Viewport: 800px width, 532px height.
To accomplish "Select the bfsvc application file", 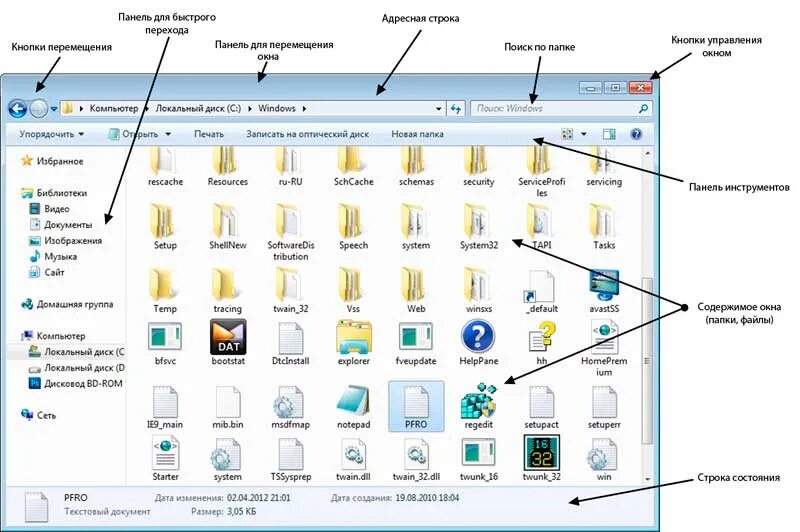I will click(165, 343).
